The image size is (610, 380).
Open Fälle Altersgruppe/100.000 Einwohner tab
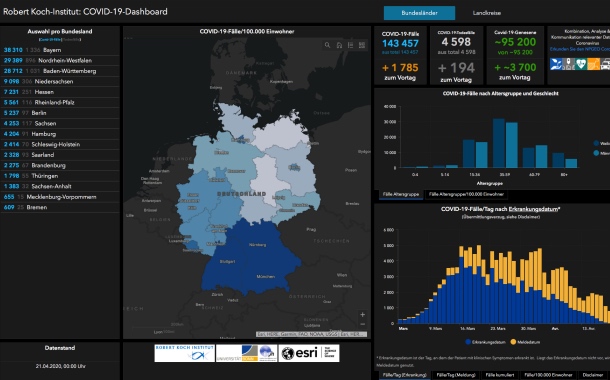pyautogui.click(x=466, y=194)
